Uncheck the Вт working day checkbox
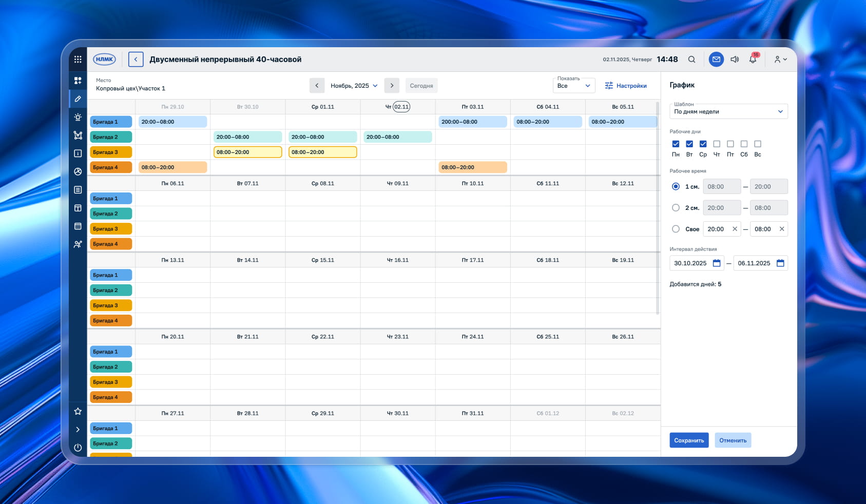Image resolution: width=866 pixels, height=504 pixels. (x=689, y=144)
